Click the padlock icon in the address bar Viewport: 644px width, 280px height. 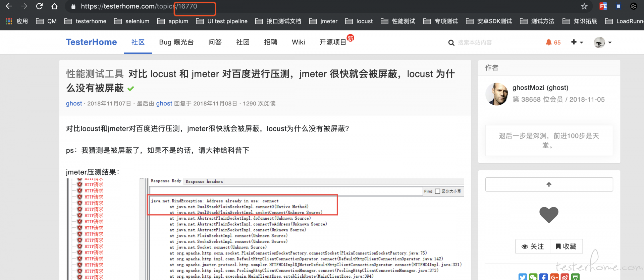(73, 6)
